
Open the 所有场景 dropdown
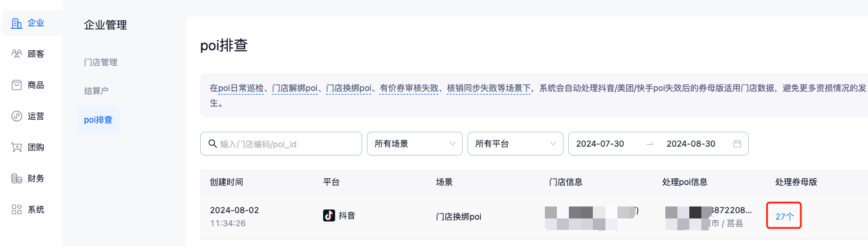[414, 144]
